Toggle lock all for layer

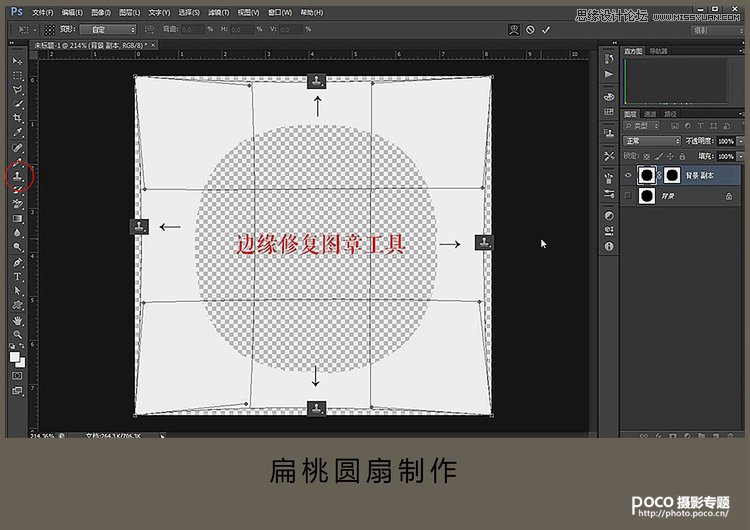[682, 156]
